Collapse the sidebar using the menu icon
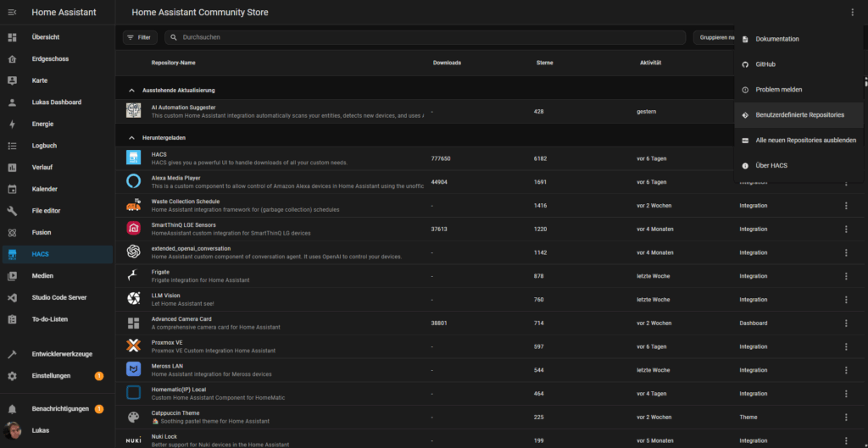This screenshot has width=868, height=448. click(x=12, y=12)
